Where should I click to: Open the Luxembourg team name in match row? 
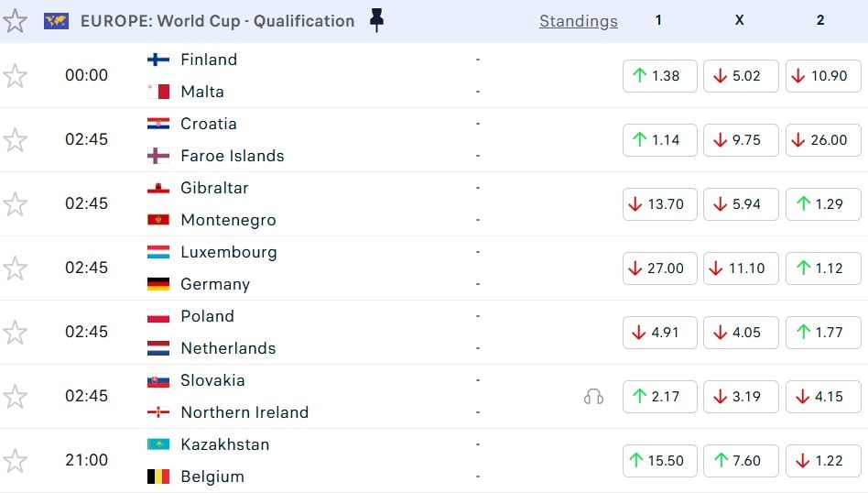pos(229,252)
